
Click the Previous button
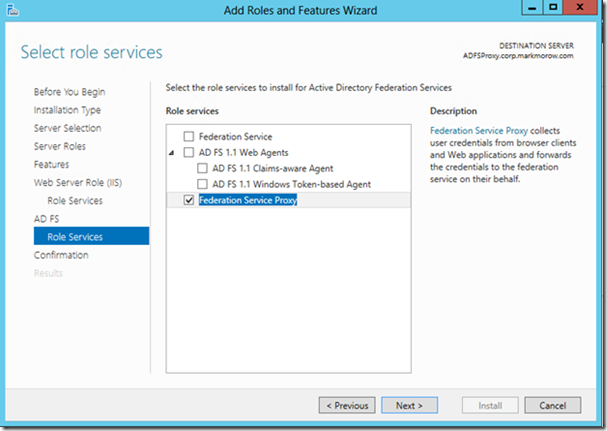click(347, 405)
